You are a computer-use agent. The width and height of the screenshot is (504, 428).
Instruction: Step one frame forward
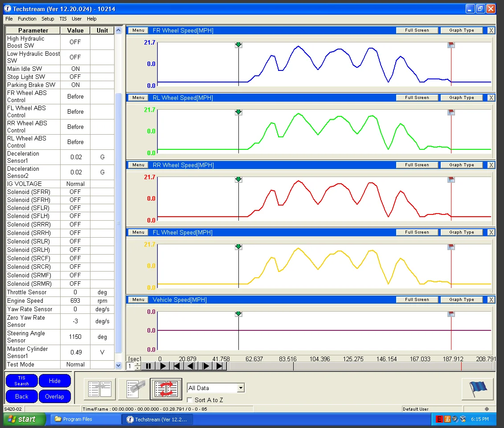[205, 366]
